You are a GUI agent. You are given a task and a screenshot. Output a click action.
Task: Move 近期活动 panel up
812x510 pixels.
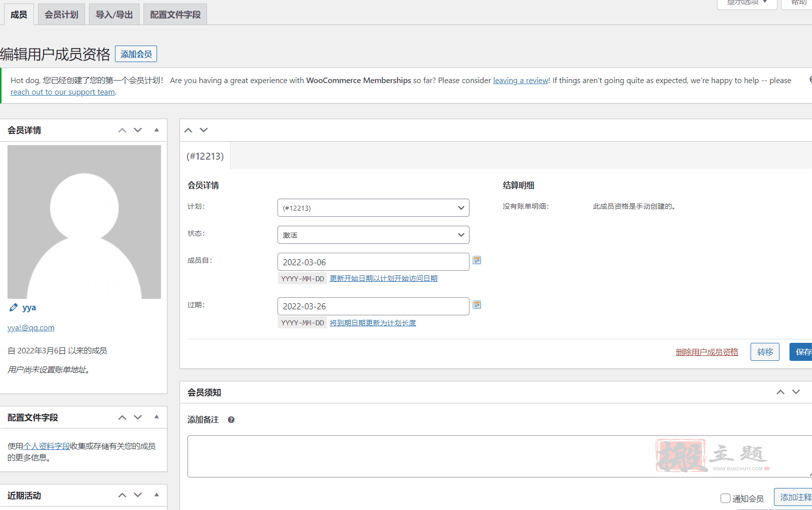[122, 495]
